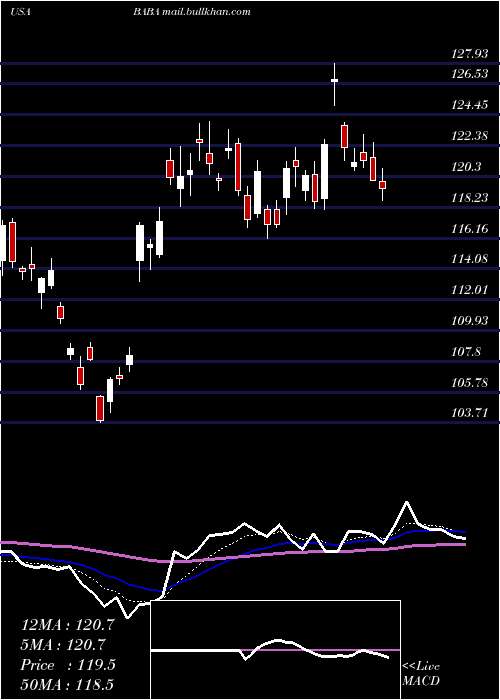The image size is (500, 700).
Task: Click the 12MA : 120.7 readout
Action: pos(68,625)
